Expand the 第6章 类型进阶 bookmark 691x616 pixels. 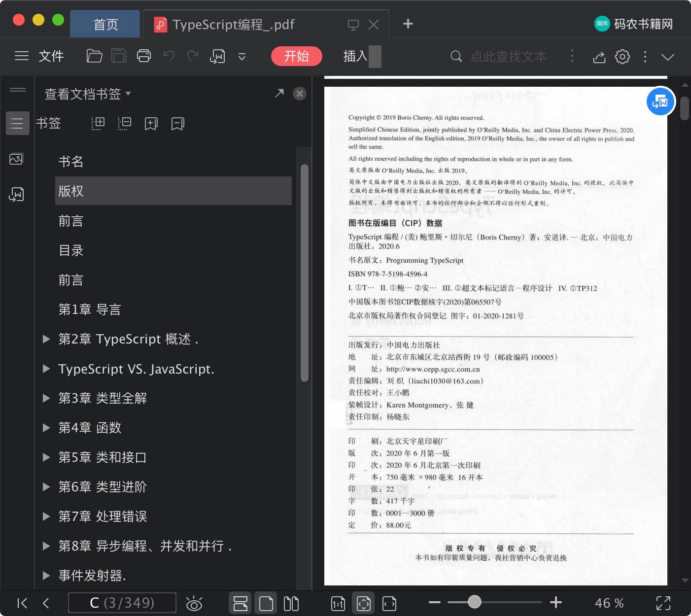[46, 487]
